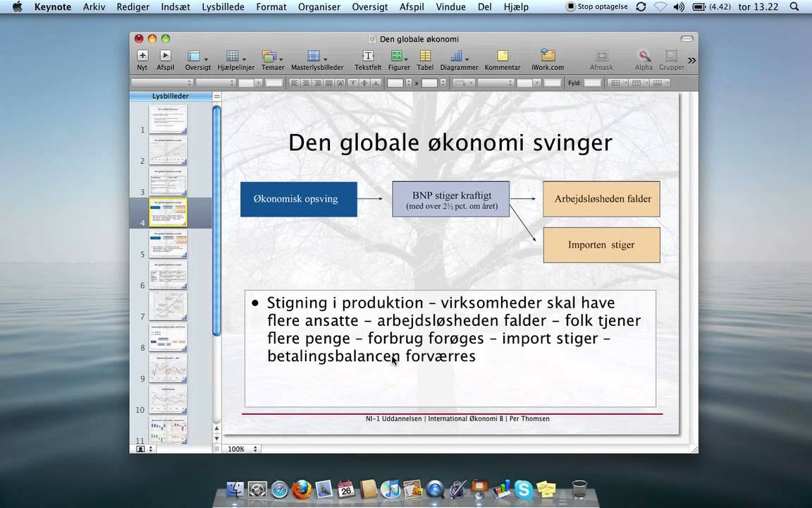Click the slide navigator scrollbar
This screenshot has height=508, width=812.
(x=216, y=221)
